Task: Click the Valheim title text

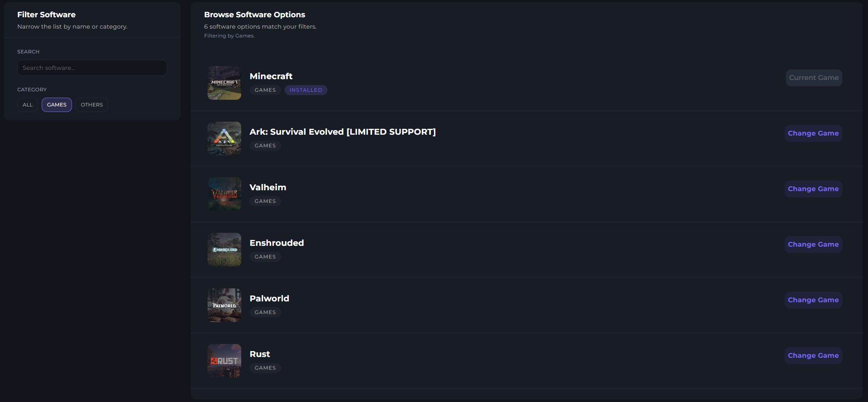Action: pyautogui.click(x=268, y=187)
